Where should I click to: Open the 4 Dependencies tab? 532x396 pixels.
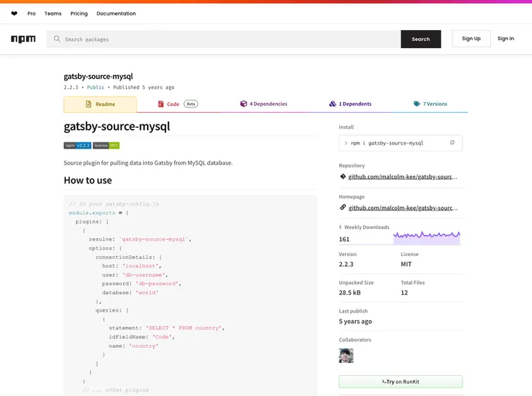(264, 104)
